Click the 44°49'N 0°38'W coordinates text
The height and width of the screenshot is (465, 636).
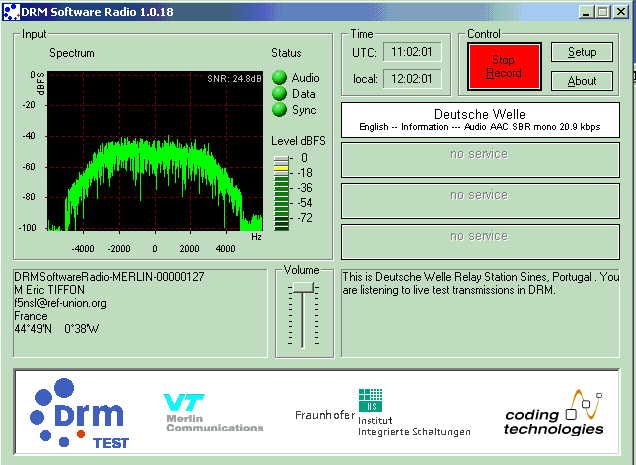point(56,329)
